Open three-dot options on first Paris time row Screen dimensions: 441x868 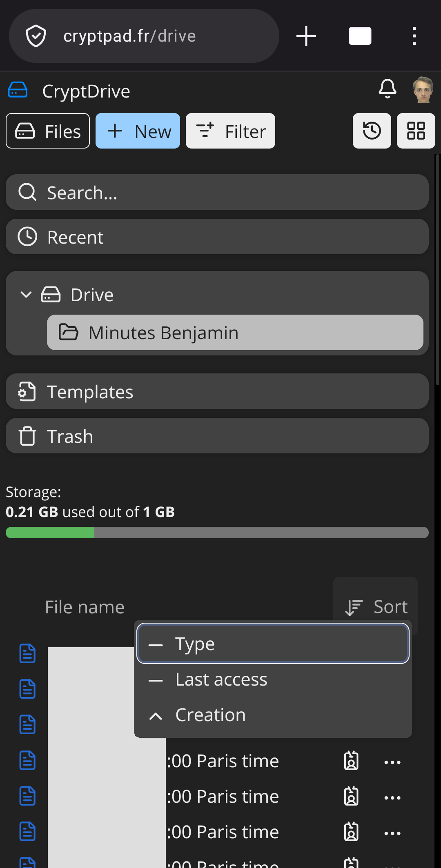point(392,762)
